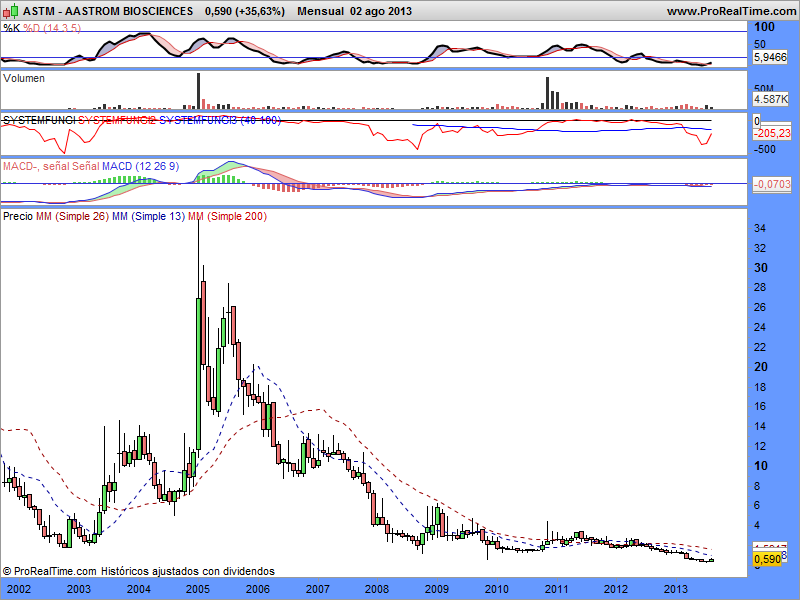Click the -205,23 system value tag
Screen dimensions: 800x600
(772, 134)
